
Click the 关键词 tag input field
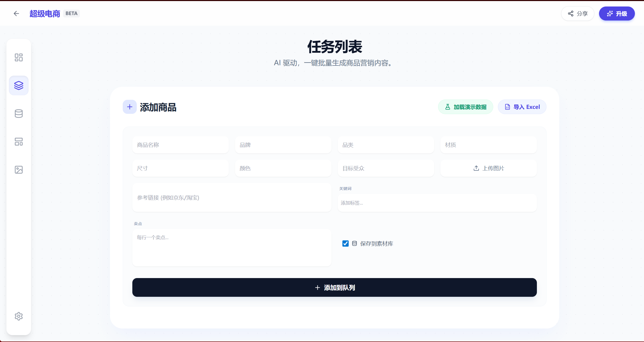(x=437, y=203)
